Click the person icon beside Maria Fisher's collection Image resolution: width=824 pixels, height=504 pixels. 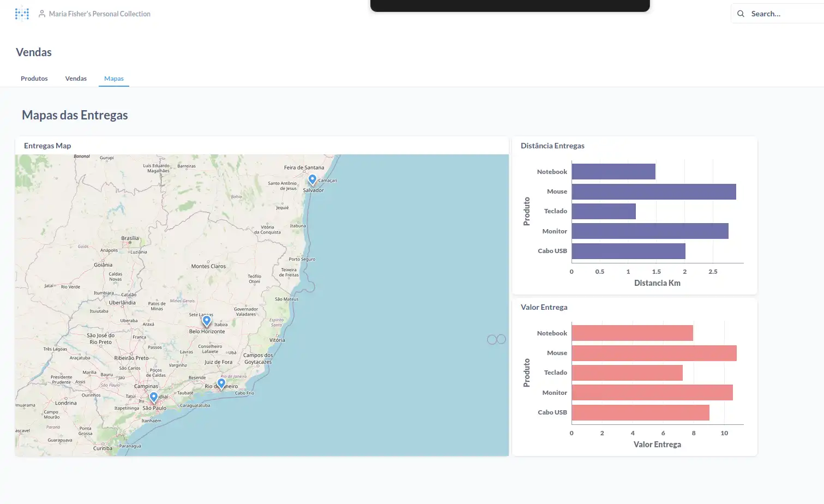pos(42,14)
